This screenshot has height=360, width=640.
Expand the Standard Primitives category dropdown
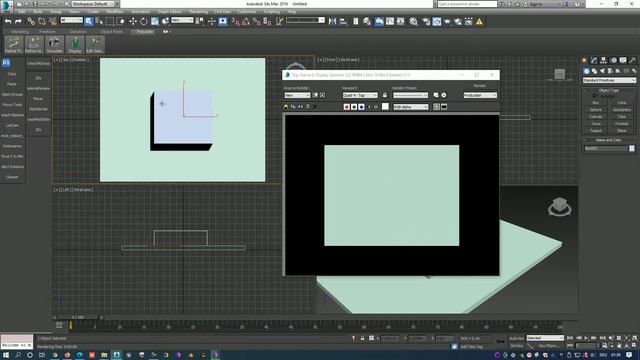(x=609, y=80)
